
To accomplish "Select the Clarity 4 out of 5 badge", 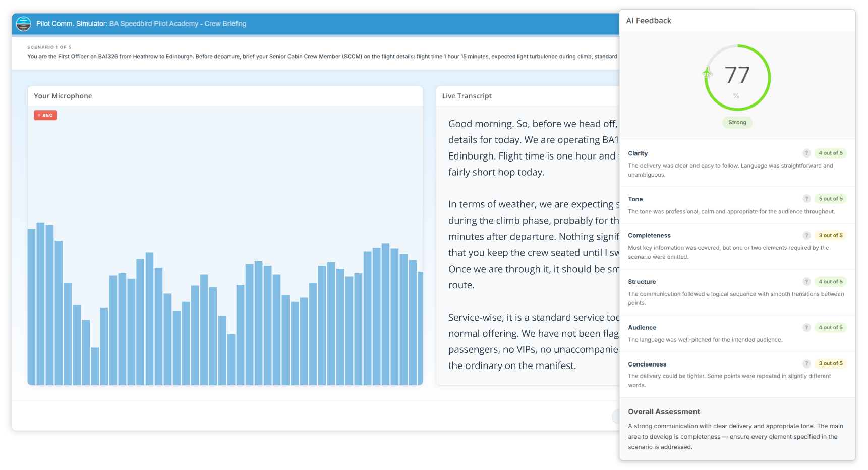I will (830, 153).
